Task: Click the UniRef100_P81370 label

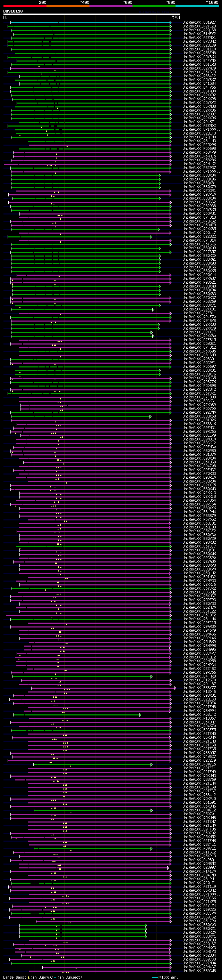Action: pos(199,454)
